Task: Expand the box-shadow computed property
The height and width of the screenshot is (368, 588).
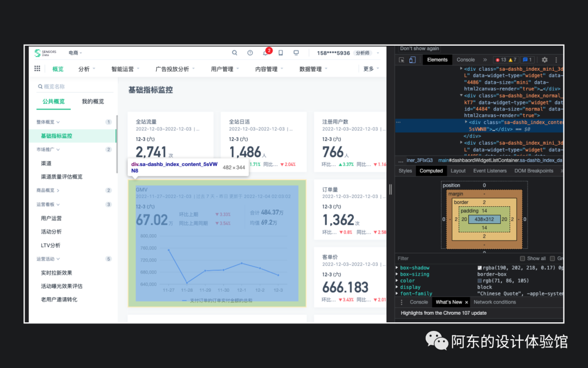Action: pyautogui.click(x=397, y=268)
